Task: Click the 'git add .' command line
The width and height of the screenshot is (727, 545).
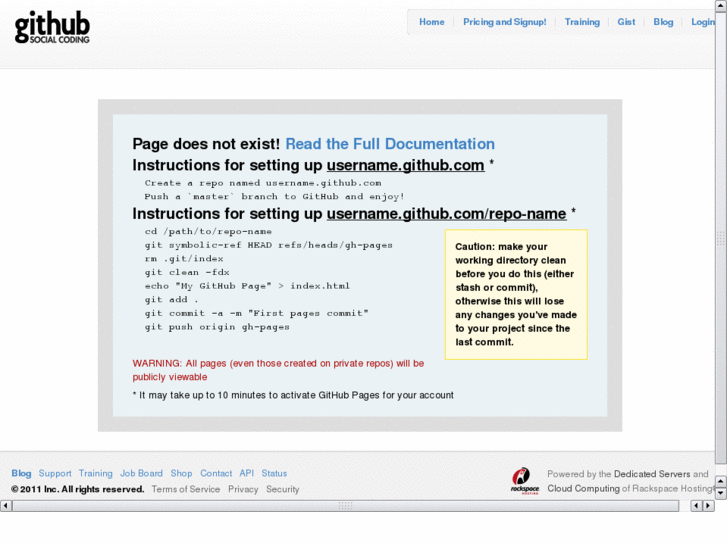Action: pos(171,300)
